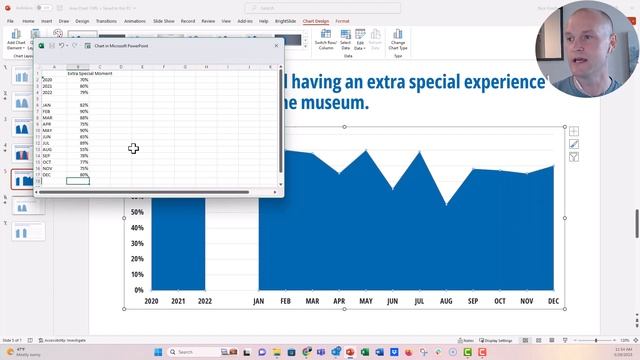Click the Excel icon in the taskbar

click(x=365, y=352)
